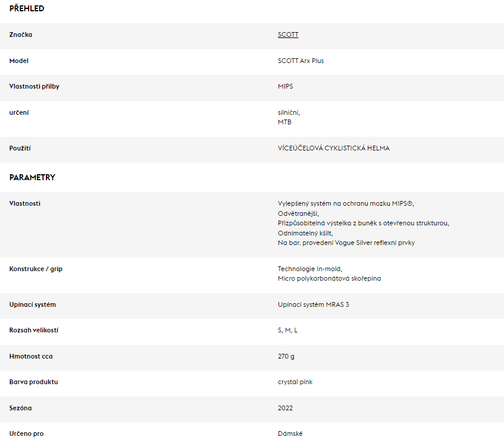The image size is (504, 443).
Task: Click the 270 g weight value
Action: (x=286, y=356)
